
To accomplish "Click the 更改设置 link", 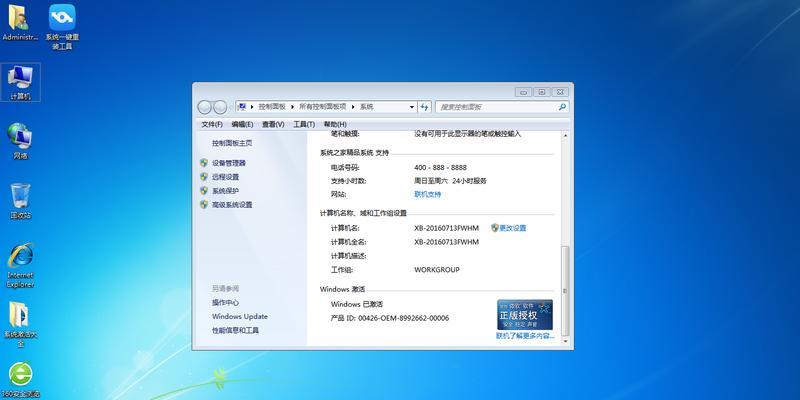I will pos(512,228).
